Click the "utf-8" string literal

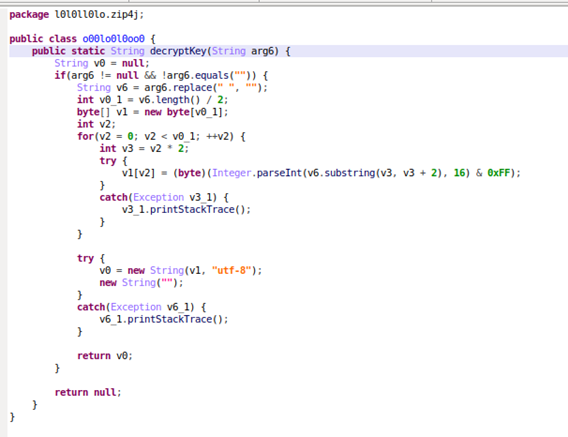point(231,271)
